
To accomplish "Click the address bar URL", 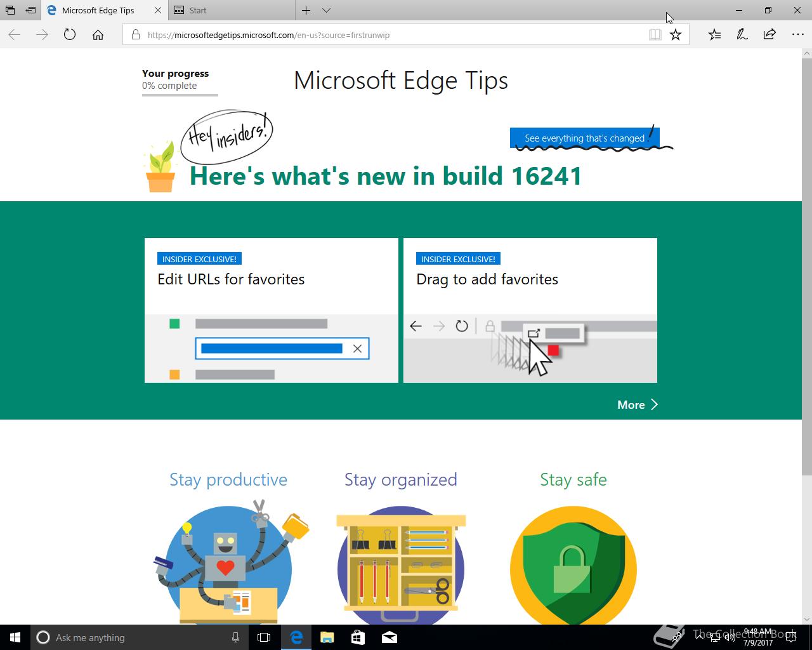I will coord(268,35).
